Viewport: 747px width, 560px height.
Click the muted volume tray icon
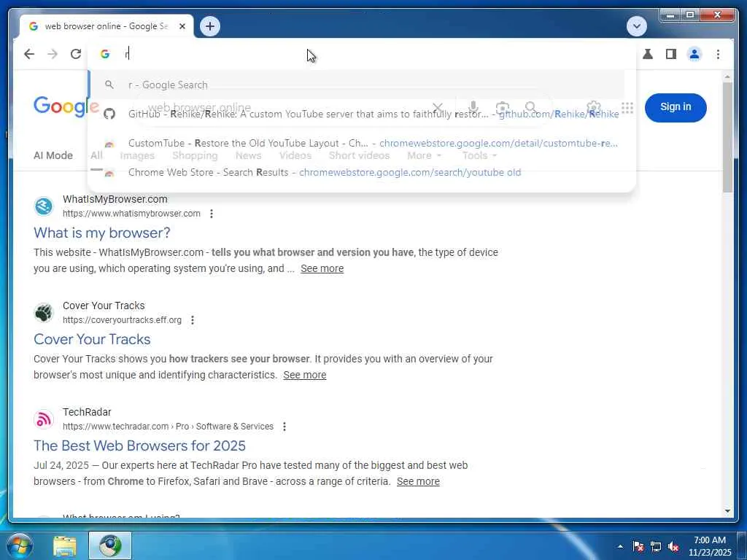(x=673, y=546)
